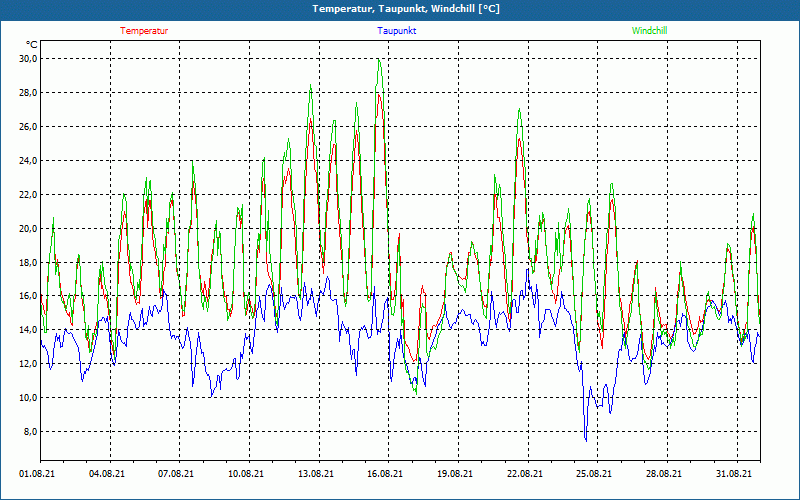Click the 10,0 y-axis value
Image resolution: width=800 pixels, height=500 pixels.
[x=29, y=397]
